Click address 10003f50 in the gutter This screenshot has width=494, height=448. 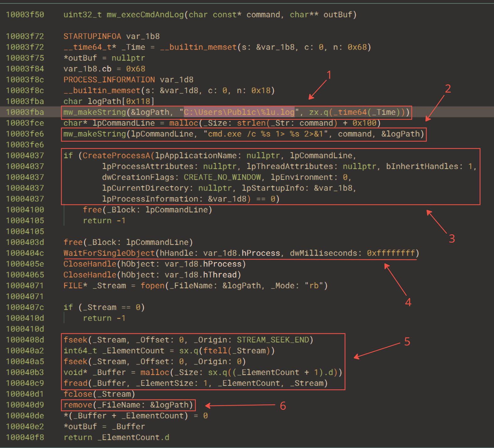pyautogui.click(x=25, y=15)
